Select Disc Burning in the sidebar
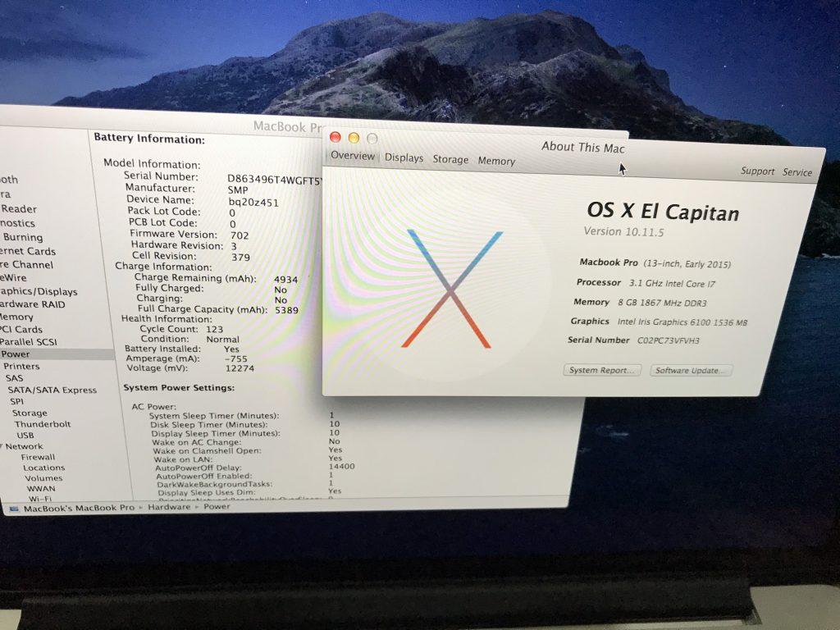The height and width of the screenshot is (630, 840). [x=22, y=237]
